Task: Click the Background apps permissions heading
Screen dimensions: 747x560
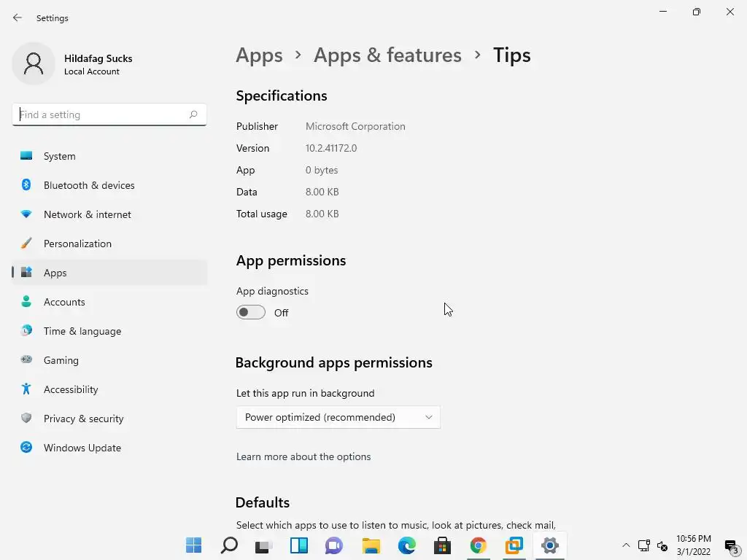Action: (x=334, y=362)
